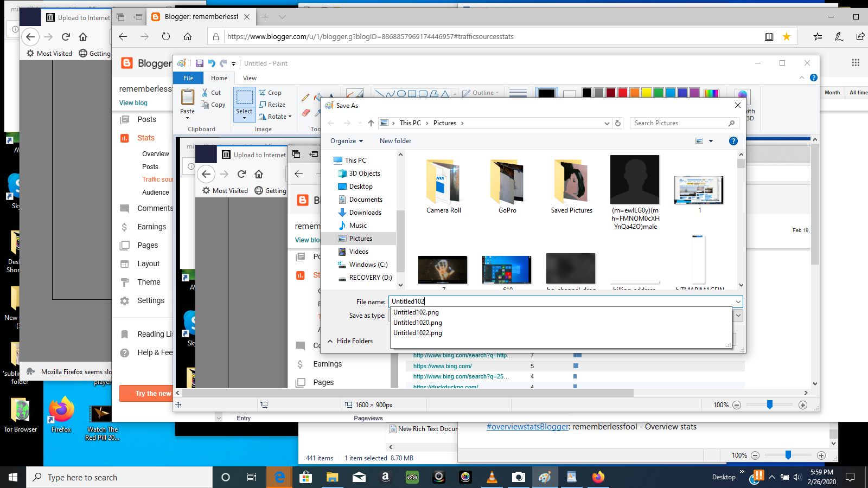Click the Undo arrow in Paint's title bar
This screenshot has width=868, height=488.
click(212, 63)
